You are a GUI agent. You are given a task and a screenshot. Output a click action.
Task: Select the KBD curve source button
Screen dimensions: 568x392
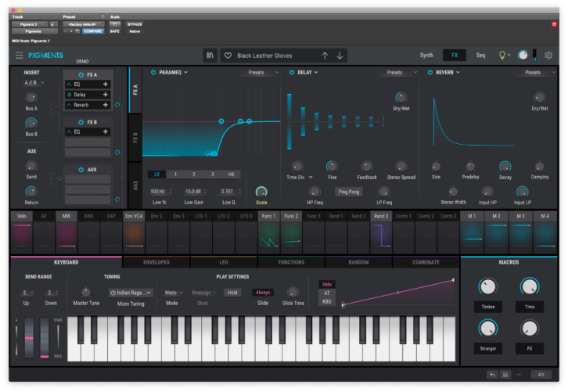tap(327, 301)
